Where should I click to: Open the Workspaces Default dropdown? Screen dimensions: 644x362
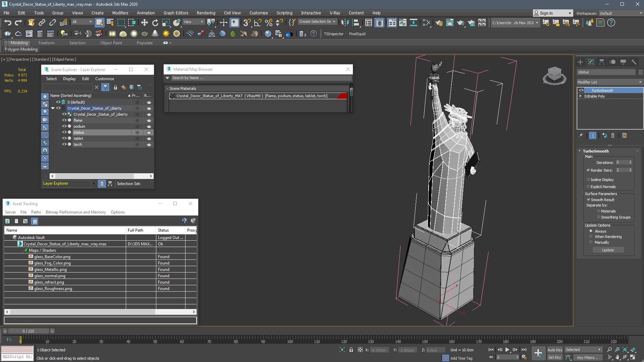coord(621,13)
